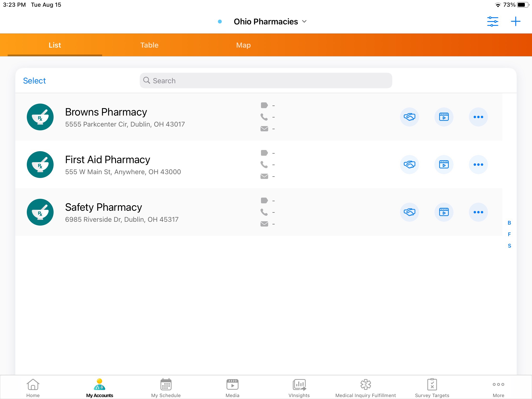
Task: Go to the Home tab icon
Action: pyautogui.click(x=33, y=388)
